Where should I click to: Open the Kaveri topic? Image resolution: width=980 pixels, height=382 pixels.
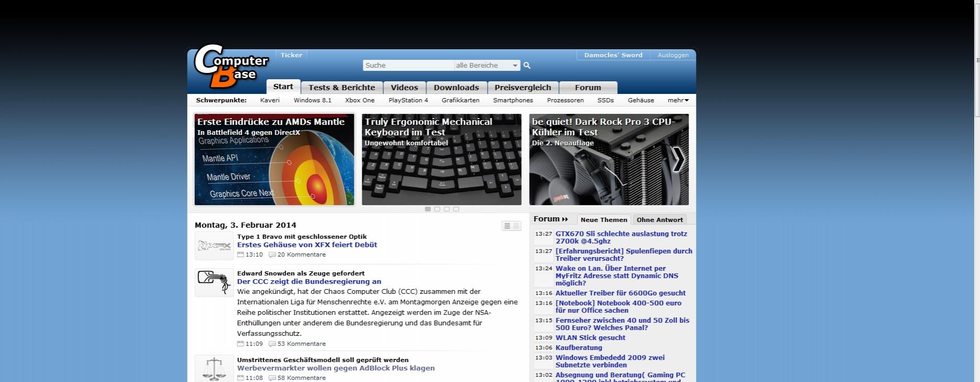[270, 100]
